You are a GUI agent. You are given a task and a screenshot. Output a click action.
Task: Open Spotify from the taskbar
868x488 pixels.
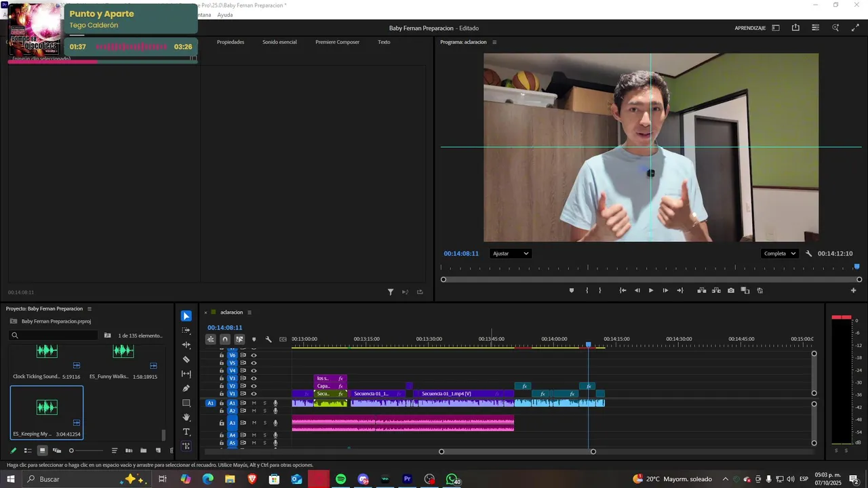pos(341,479)
